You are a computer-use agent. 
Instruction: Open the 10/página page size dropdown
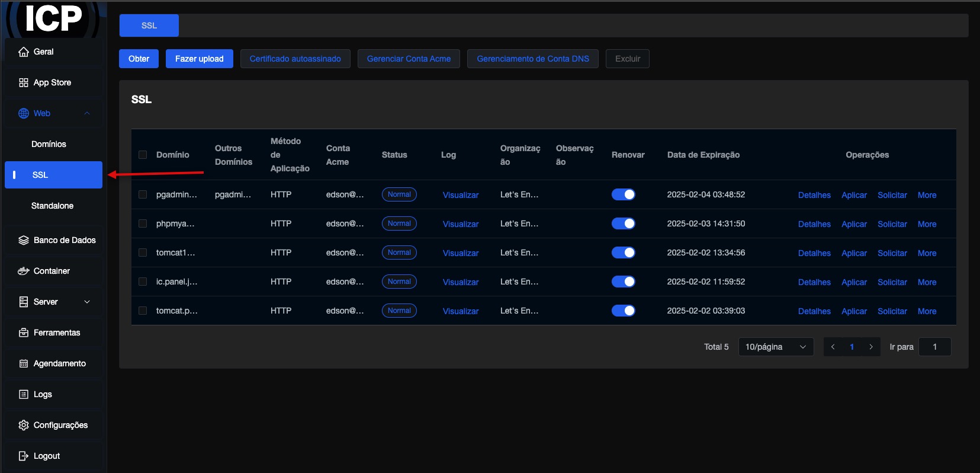pos(776,347)
